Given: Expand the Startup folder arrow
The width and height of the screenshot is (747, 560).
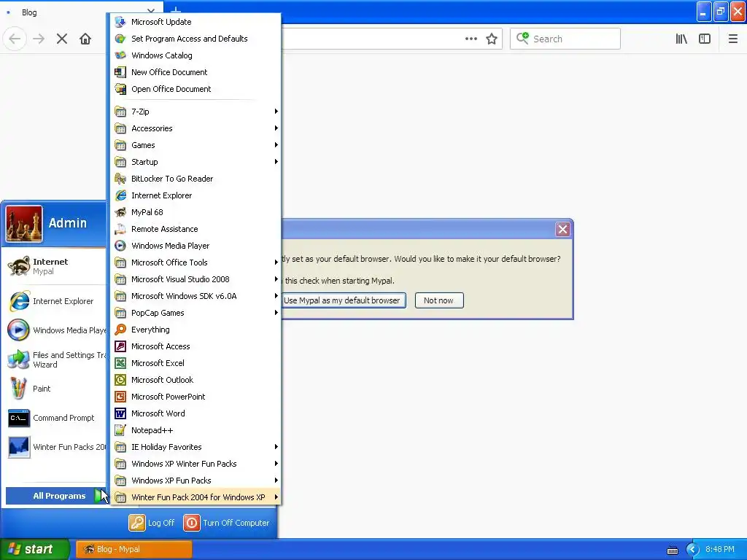Looking at the screenshot, I should pyautogui.click(x=276, y=162).
